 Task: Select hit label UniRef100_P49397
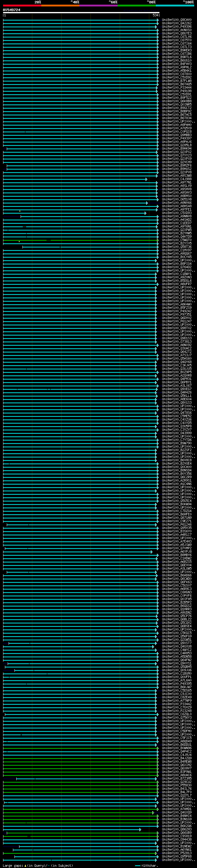[x=177, y=138]
